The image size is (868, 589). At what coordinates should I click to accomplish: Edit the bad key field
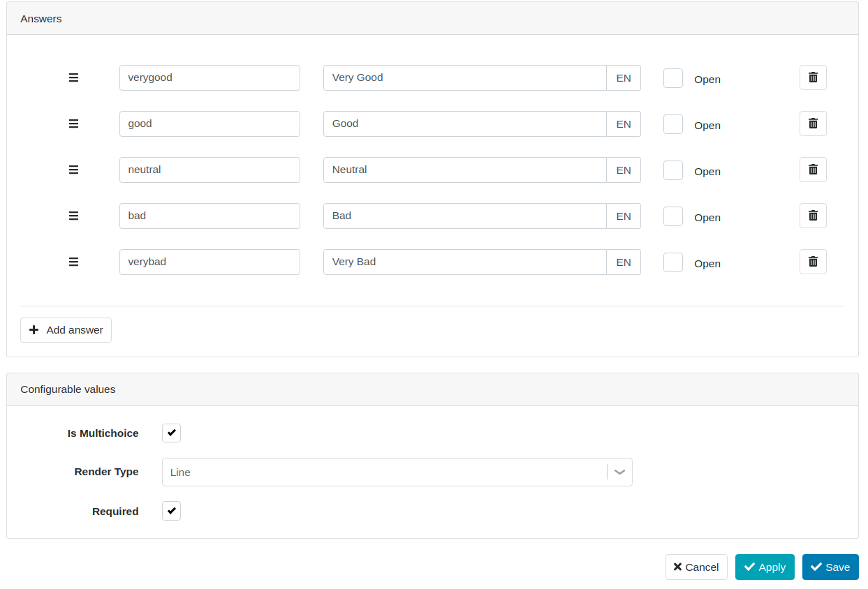209,216
